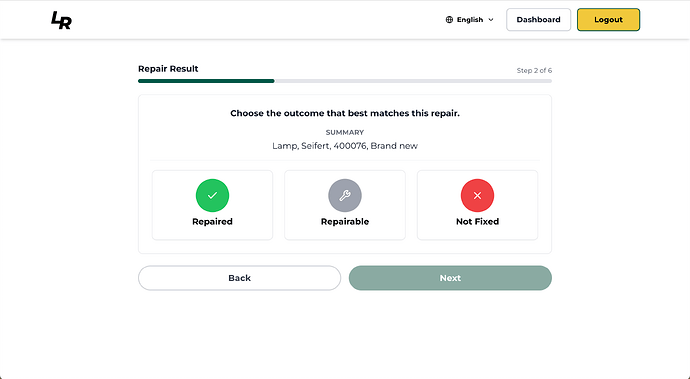Click the Not Fixed label text
Viewport: 690px width, 379px height.
pos(477,221)
